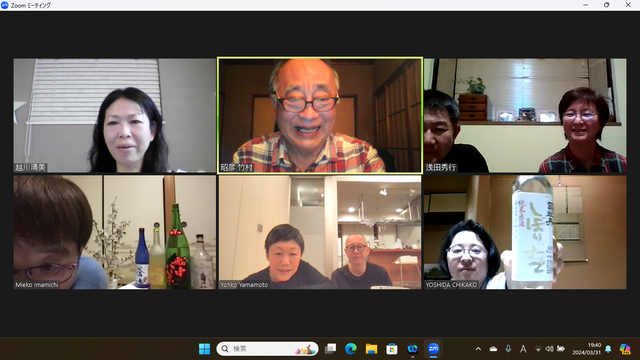Click the name label Yohko Yamamoto
640x360 pixels.
pyautogui.click(x=244, y=284)
